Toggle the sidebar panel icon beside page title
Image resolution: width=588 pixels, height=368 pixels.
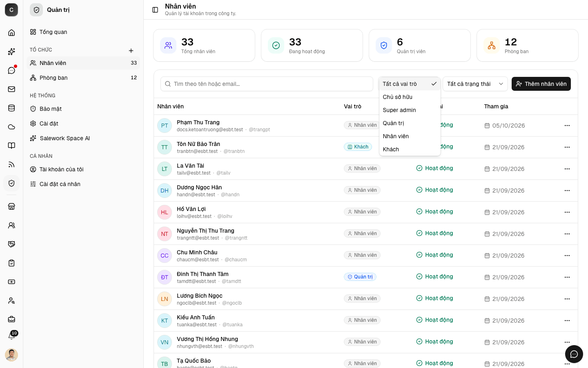tap(155, 10)
